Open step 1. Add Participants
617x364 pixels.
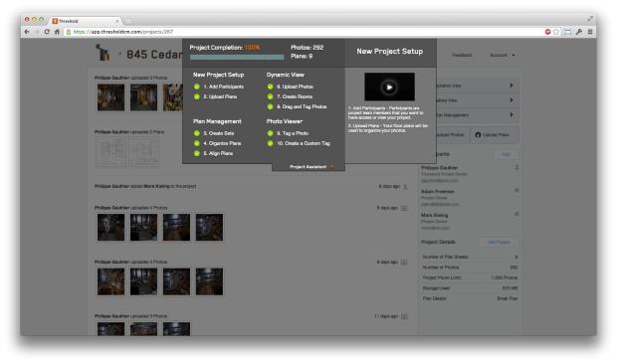pos(224,87)
